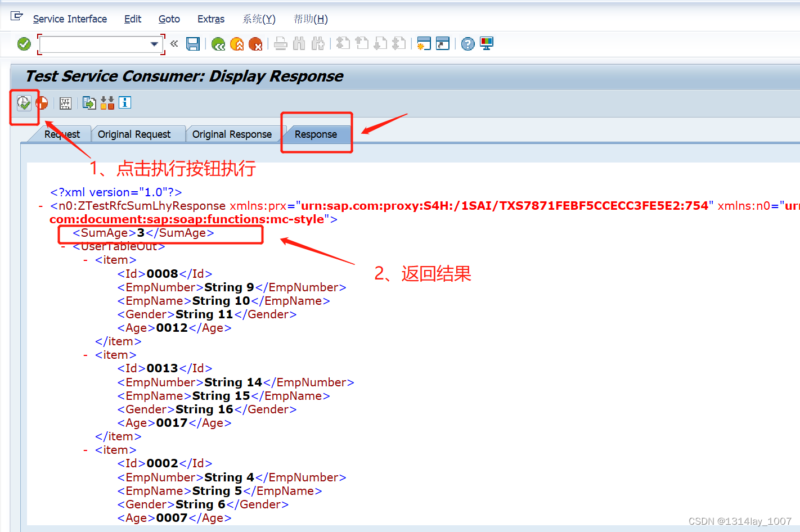Screen dimensions: 800x532
Task: Click the xml version="1.0" declaration line
Action: tap(116, 192)
